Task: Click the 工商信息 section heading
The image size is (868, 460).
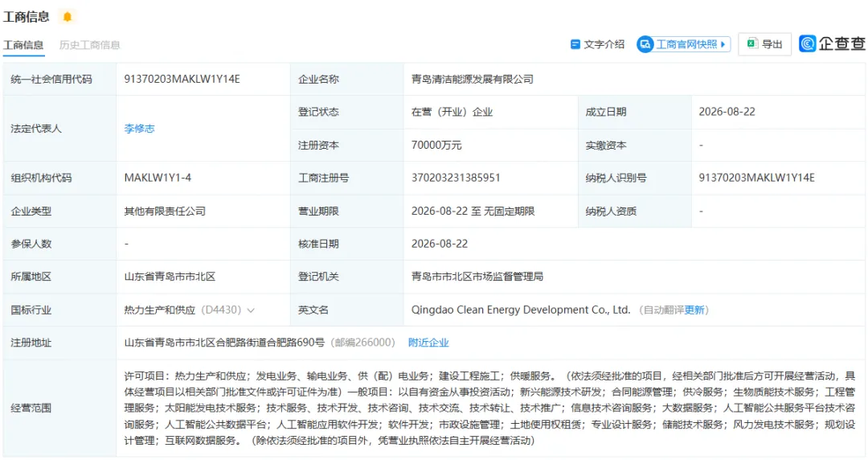Action: (26, 17)
